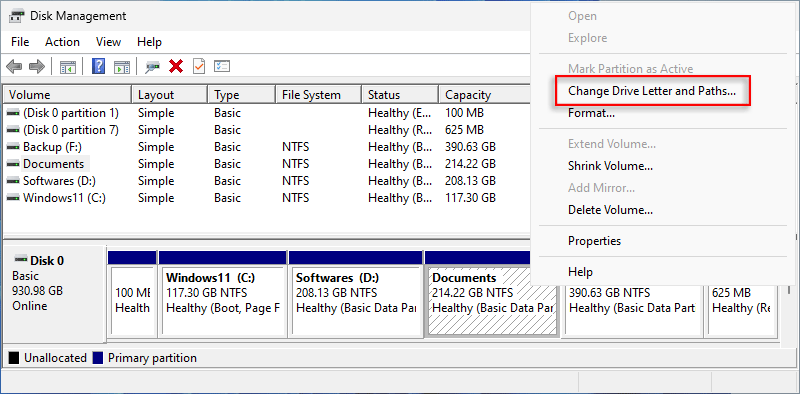The image size is (800, 394).
Task: Click the Disk Management title bar icon
Action: 17,16
